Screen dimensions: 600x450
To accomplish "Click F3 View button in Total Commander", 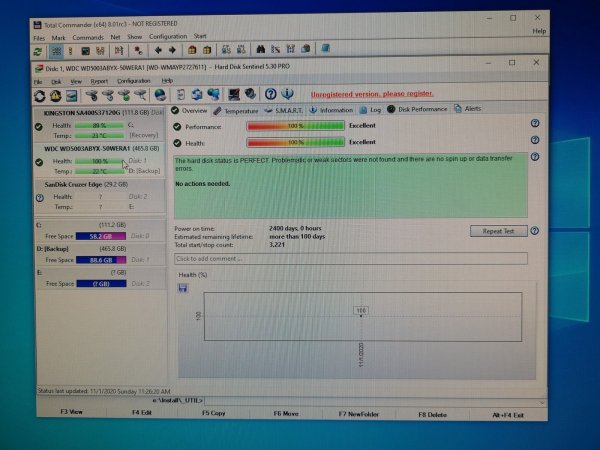I will tap(71, 412).
